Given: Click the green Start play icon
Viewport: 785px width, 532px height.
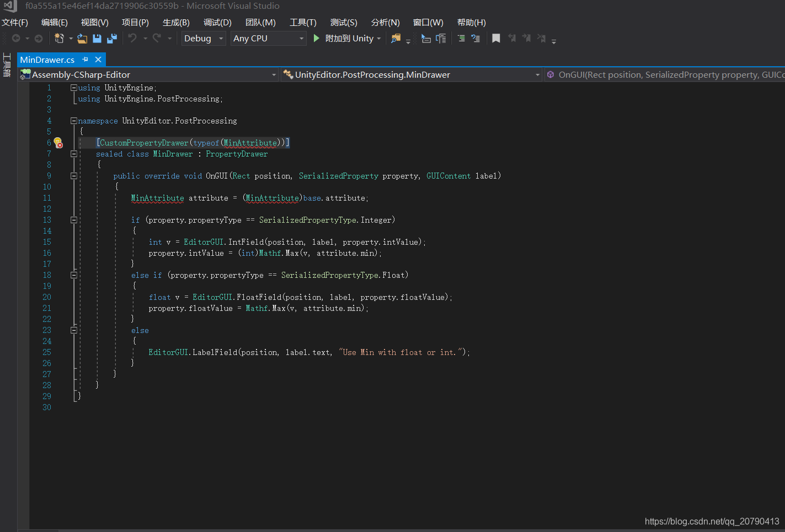Looking at the screenshot, I should click(x=317, y=38).
